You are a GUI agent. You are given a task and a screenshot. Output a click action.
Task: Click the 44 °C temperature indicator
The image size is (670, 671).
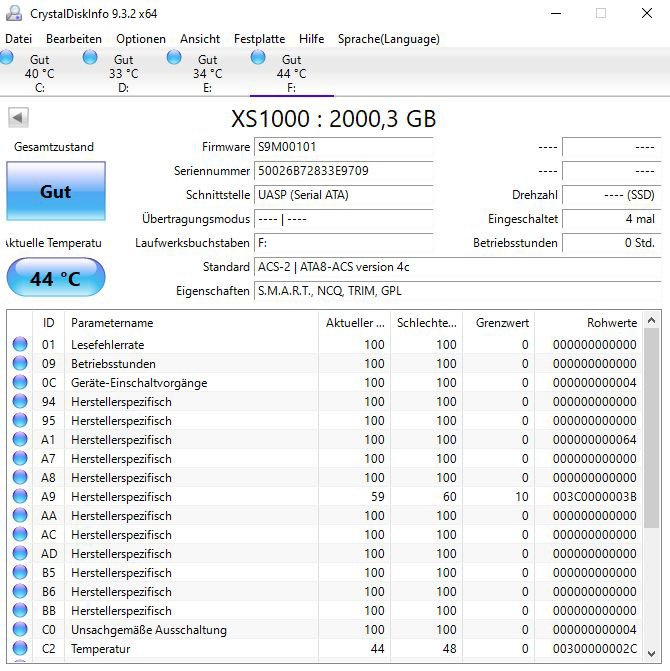click(55, 279)
